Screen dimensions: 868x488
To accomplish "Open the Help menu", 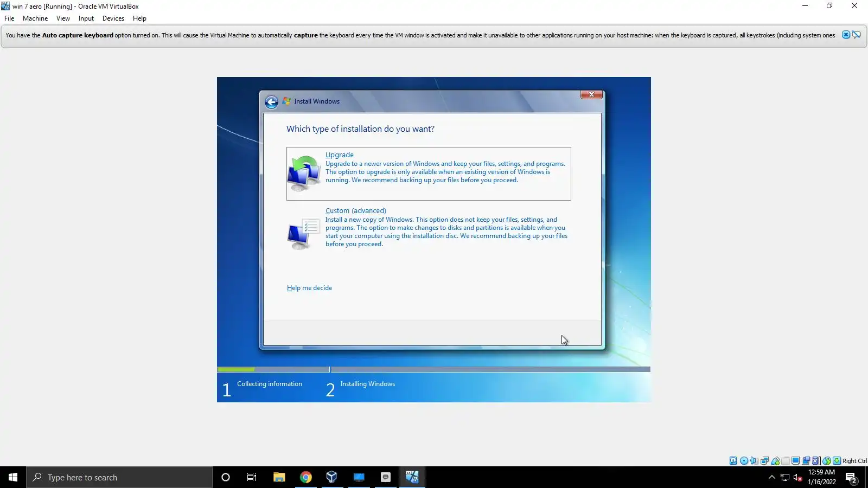I will pos(139,18).
